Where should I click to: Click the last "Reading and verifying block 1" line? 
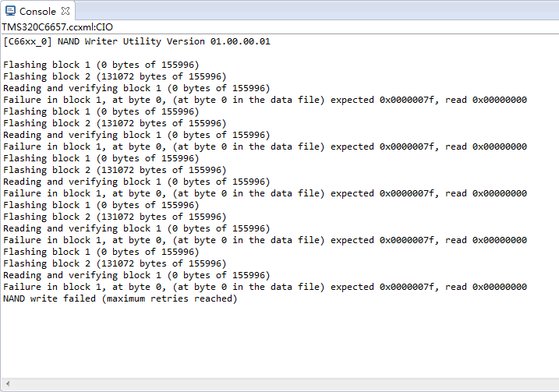(x=136, y=275)
